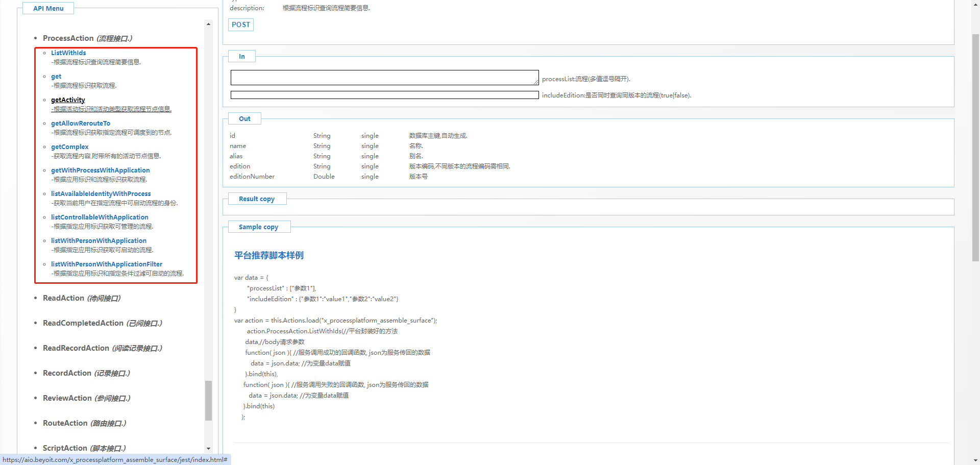The width and height of the screenshot is (980, 465).
Task: Click the processList parameter label text
Action: coord(586,79)
